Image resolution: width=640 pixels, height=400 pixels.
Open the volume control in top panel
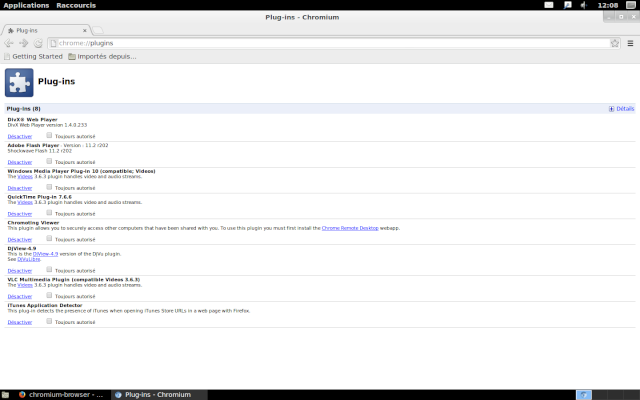(584, 5)
